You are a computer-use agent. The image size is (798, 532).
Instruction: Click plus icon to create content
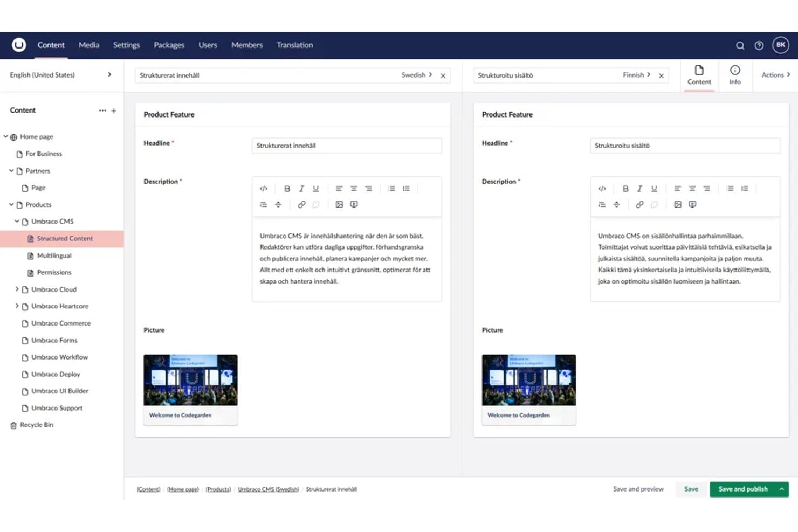pyautogui.click(x=114, y=110)
